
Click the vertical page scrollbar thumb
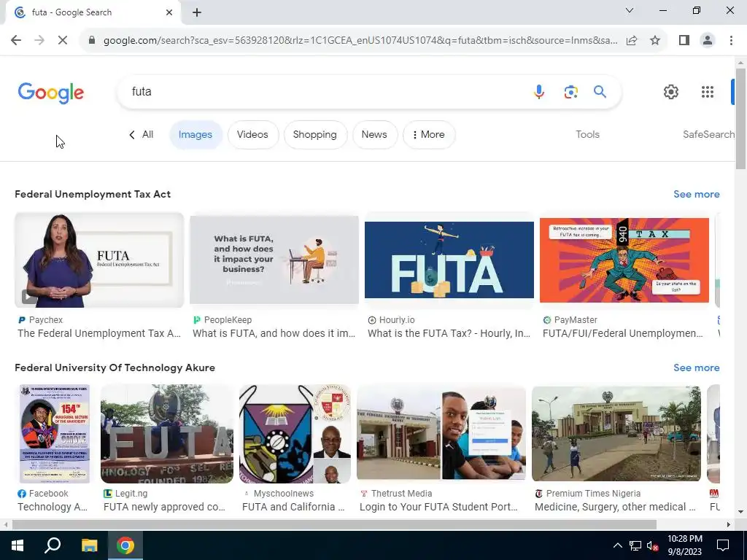pos(740,118)
